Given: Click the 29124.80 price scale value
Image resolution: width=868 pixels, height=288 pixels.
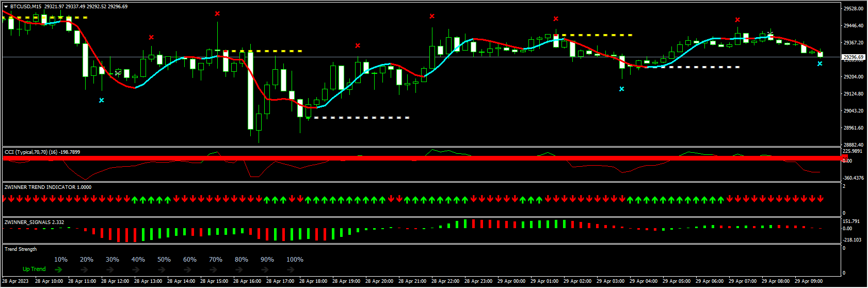Looking at the screenshot, I should [x=854, y=94].
